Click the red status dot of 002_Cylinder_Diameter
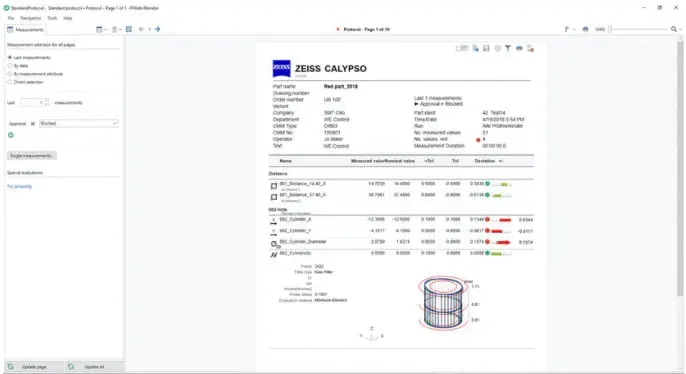The image size is (686, 374). coord(487,242)
